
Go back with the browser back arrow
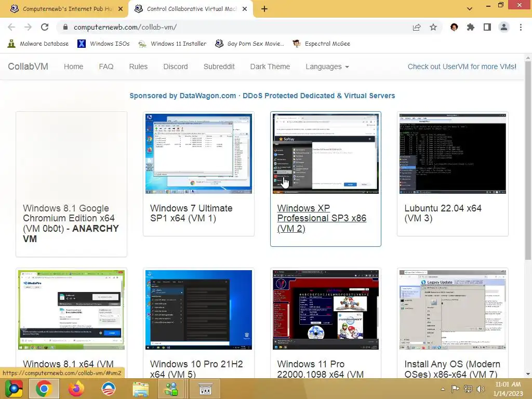(11, 27)
